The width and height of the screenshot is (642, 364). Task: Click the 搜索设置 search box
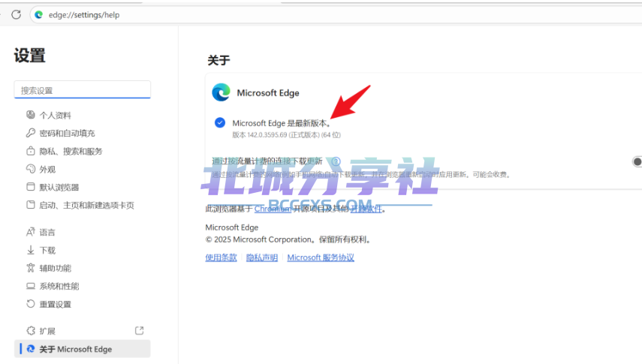click(x=83, y=90)
